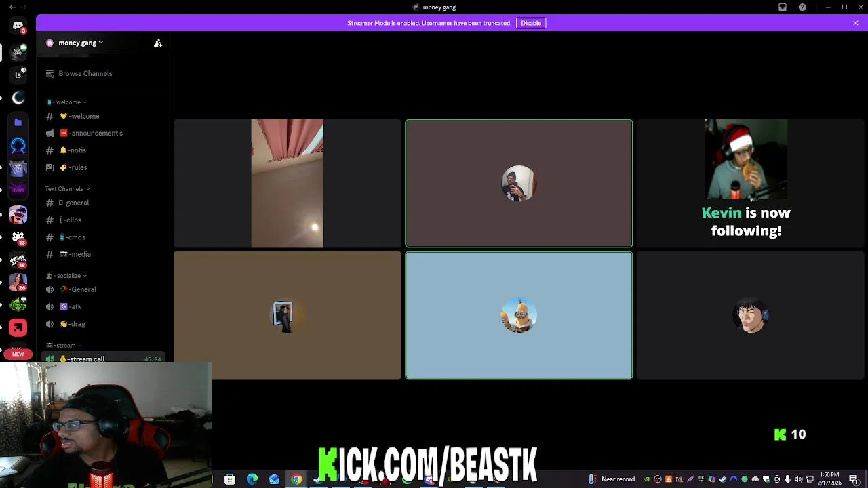Open Microsoft Store from the taskbar
This screenshot has width=868, height=488.
pyautogui.click(x=230, y=479)
